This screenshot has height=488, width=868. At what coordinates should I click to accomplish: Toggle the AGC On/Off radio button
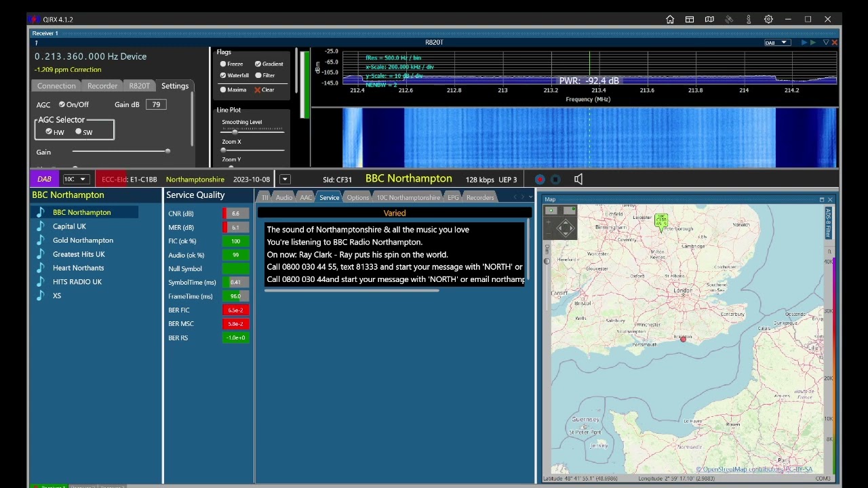62,104
